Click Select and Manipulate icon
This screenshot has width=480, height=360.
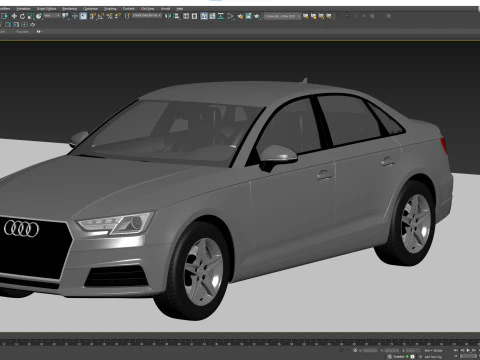75,16
